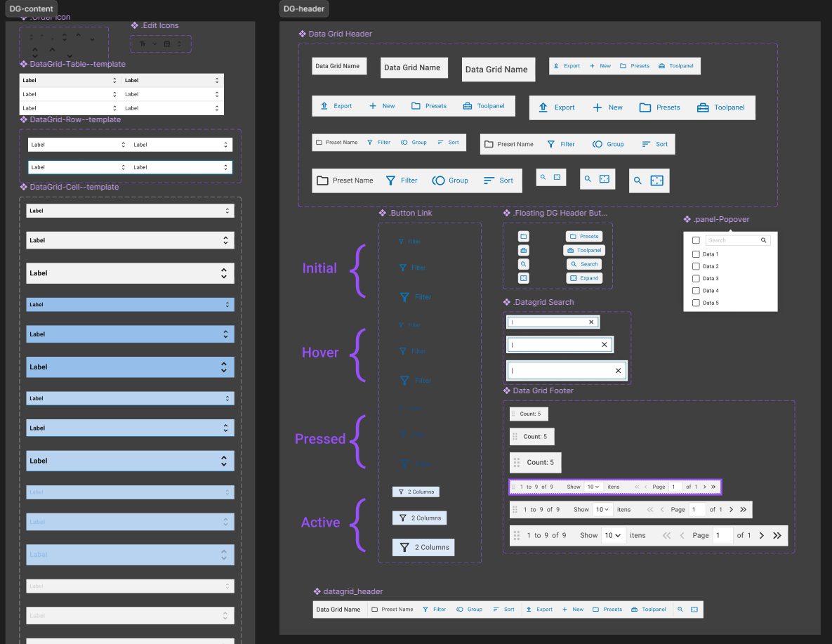Click the icon-only magnifier floating button

[523, 264]
